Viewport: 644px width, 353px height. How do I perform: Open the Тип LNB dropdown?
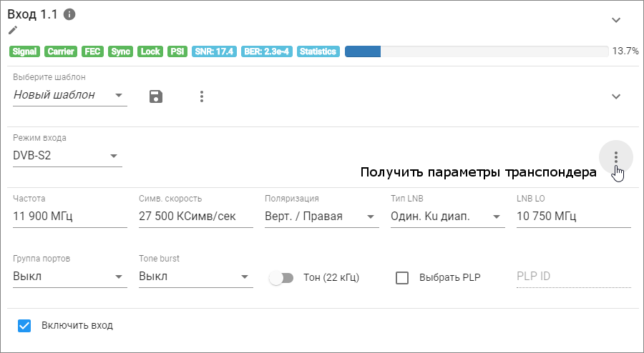pos(448,217)
